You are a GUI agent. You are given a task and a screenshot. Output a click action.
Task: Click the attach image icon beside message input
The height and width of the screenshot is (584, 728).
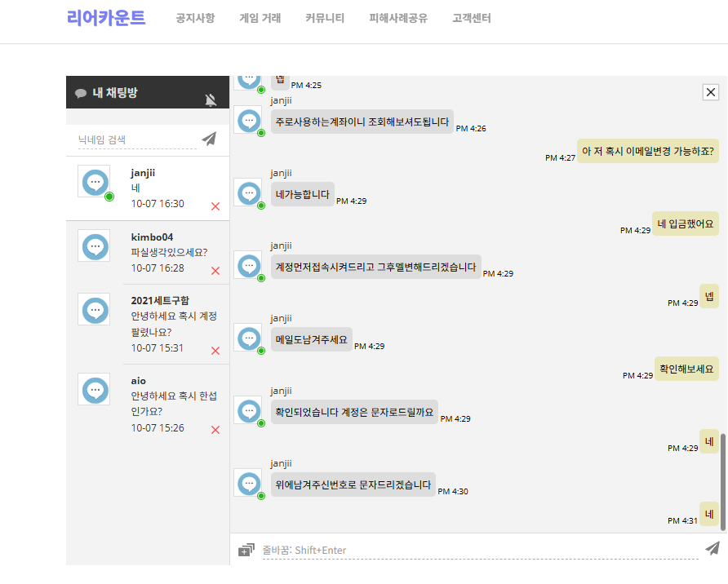click(246, 550)
